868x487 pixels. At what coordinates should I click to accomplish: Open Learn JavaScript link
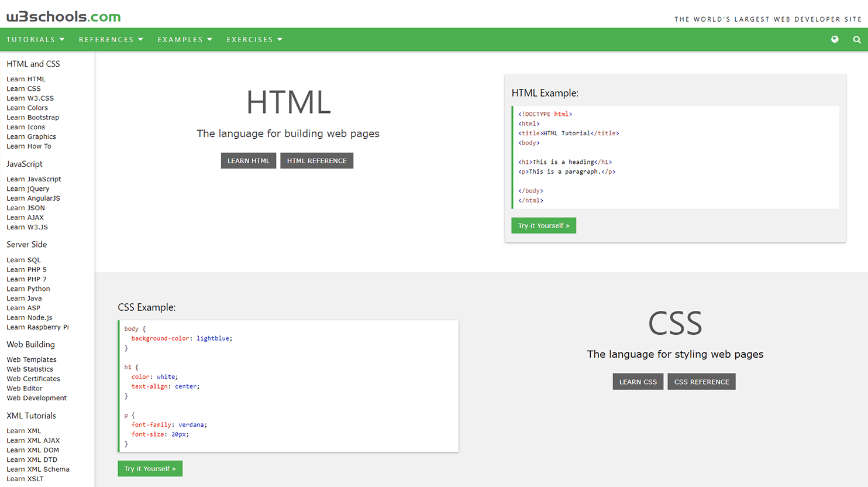pyautogui.click(x=34, y=179)
